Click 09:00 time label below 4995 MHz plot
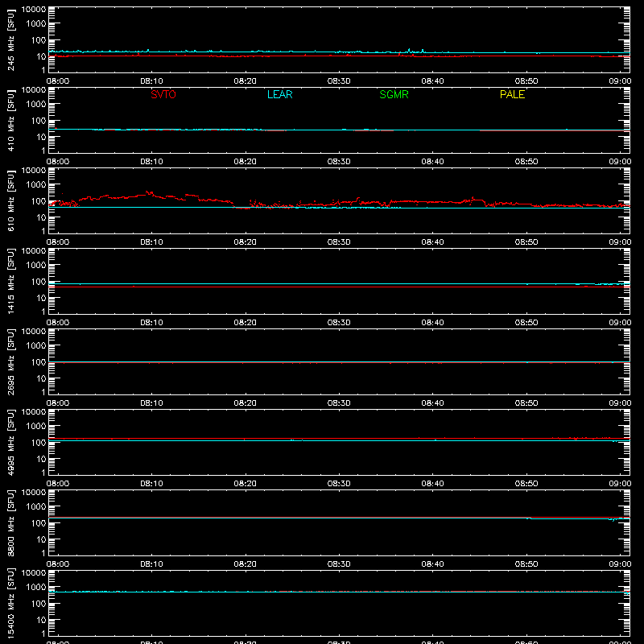The height and width of the screenshot is (644, 644). (x=620, y=484)
